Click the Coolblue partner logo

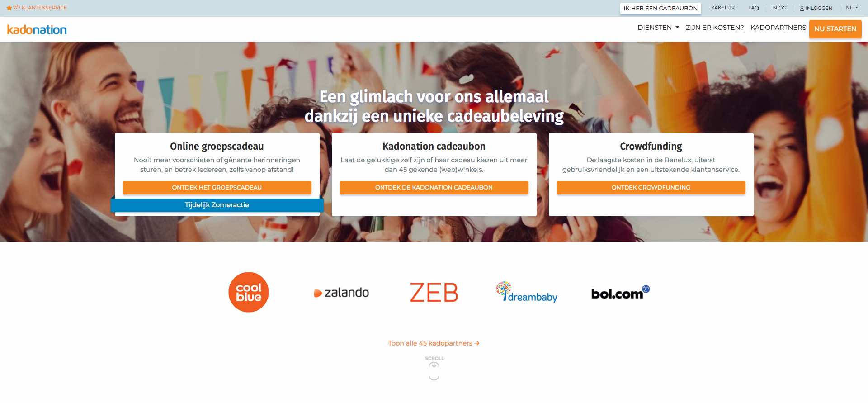(249, 292)
